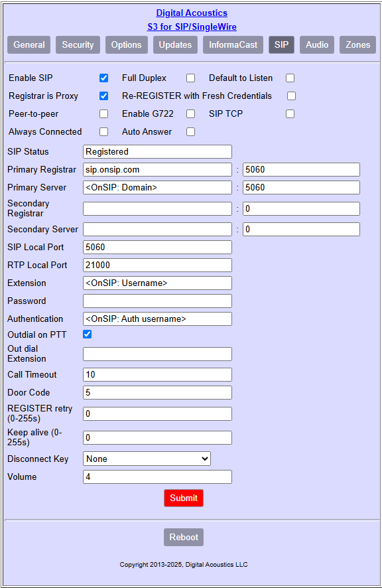Select the Secondary Server port field
The height and width of the screenshot is (588, 382).
coord(301,229)
